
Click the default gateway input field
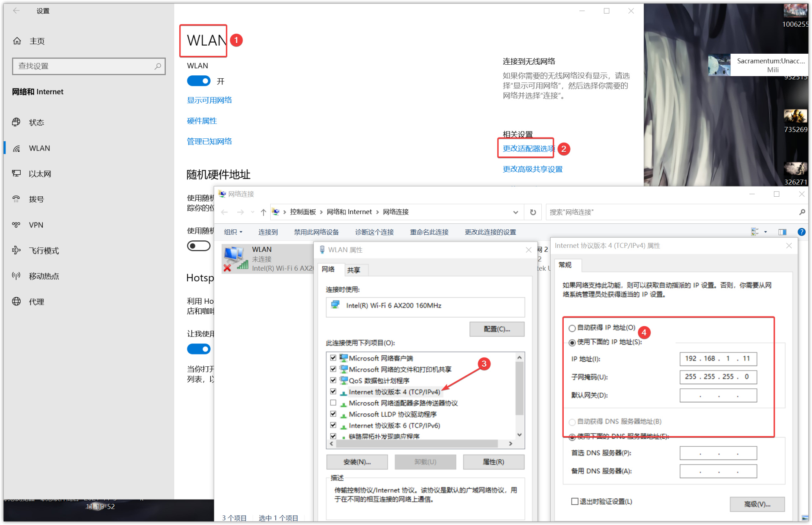click(718, 395)
